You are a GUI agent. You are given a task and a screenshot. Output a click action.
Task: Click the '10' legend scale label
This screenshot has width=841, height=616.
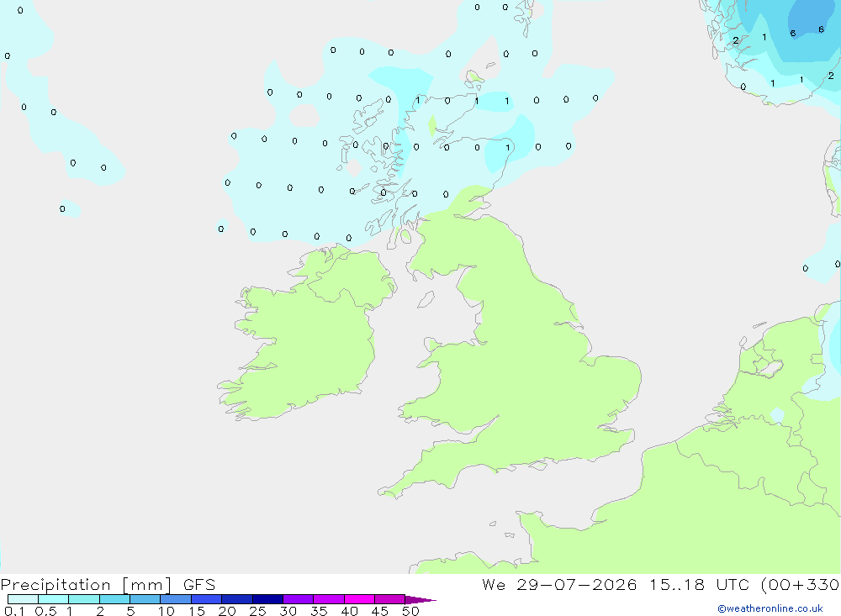167,611
